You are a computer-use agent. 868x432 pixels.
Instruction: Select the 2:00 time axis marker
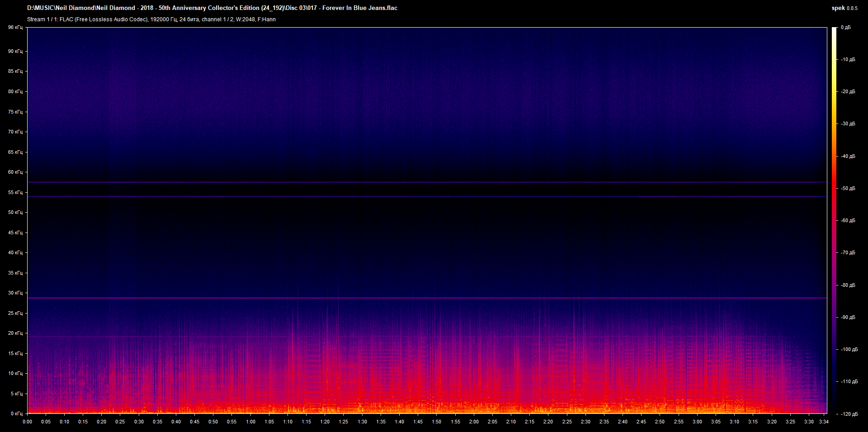(x=474, y=422)
